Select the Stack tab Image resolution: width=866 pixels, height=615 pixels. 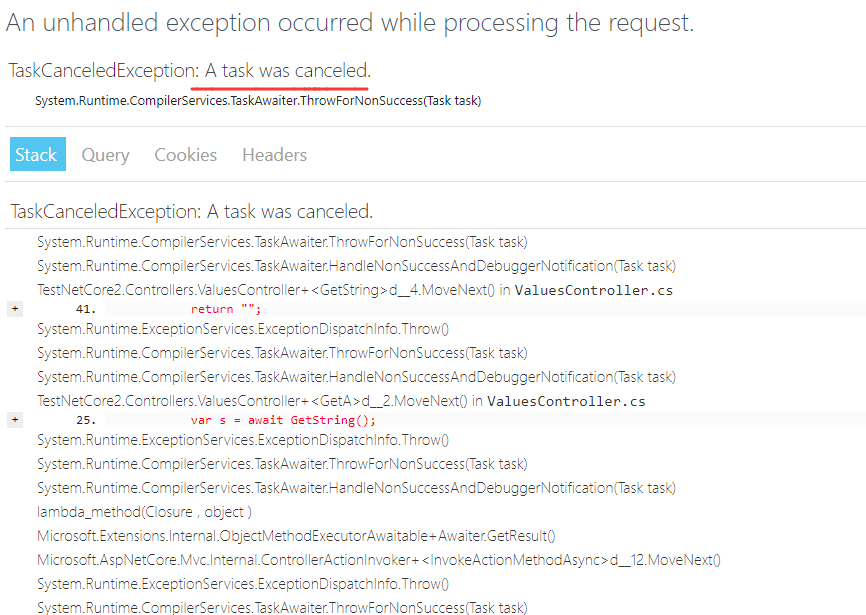37,155
